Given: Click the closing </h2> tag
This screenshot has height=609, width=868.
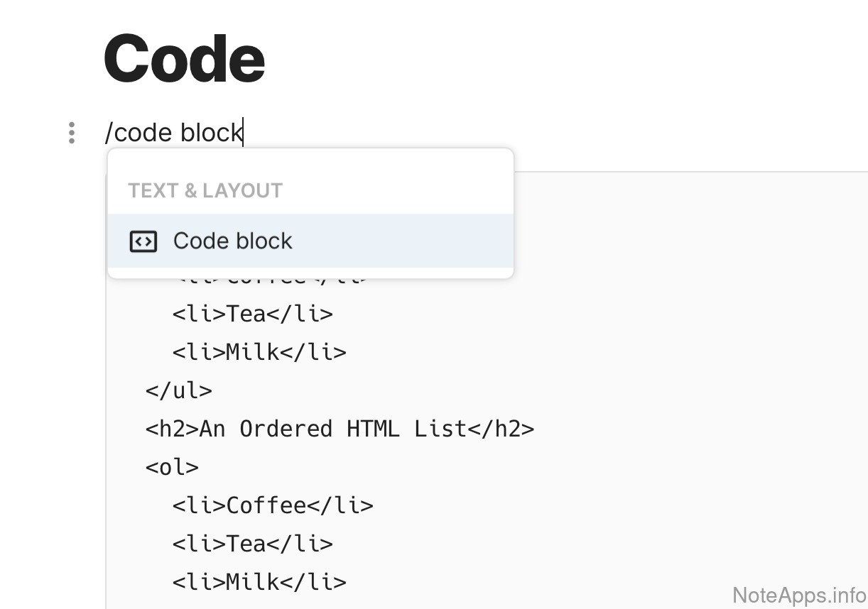Looking at the screenshot, I should [x=500, y=429].
